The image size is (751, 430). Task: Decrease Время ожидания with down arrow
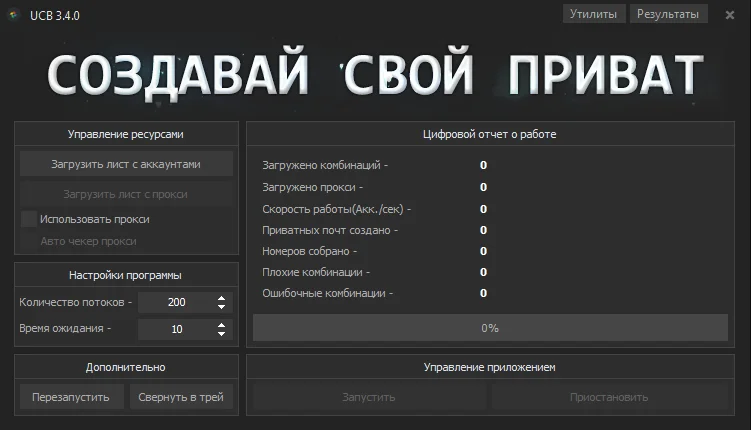[222, 333]
